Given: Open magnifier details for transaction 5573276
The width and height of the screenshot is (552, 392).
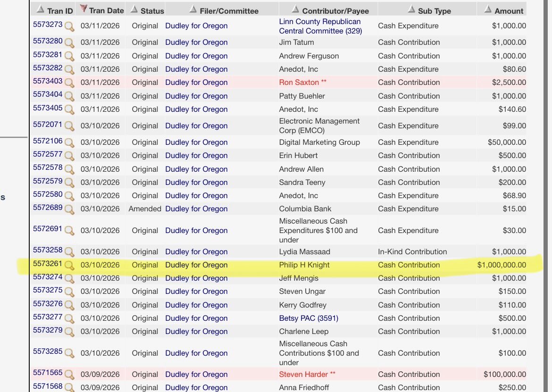Looking at the screenshot, I should coord(69,305).
